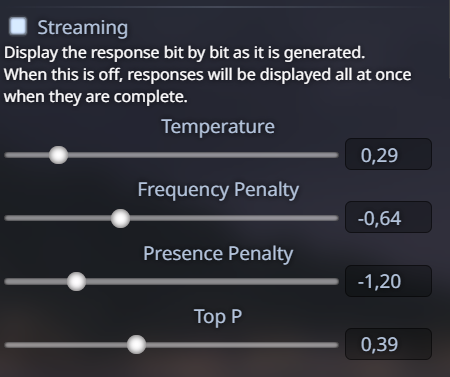
Task: Click the Temperature heading label
Action: (218, 127)
